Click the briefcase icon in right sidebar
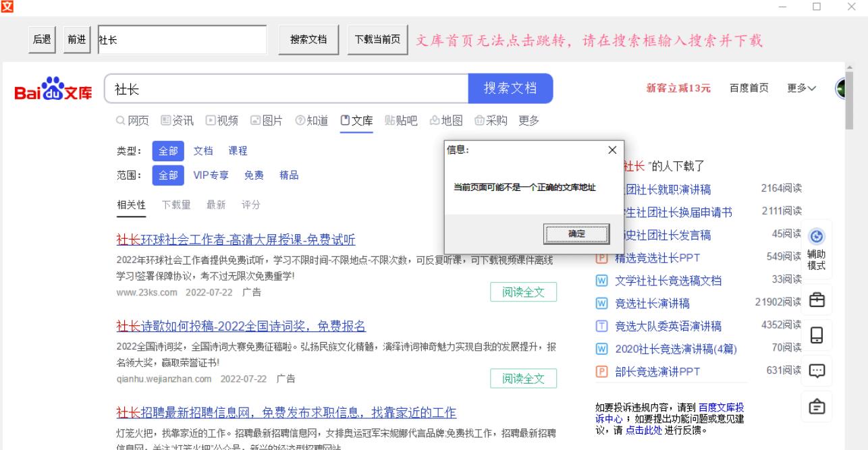Viewport: 868px width, 450px height. coord(817,299)
